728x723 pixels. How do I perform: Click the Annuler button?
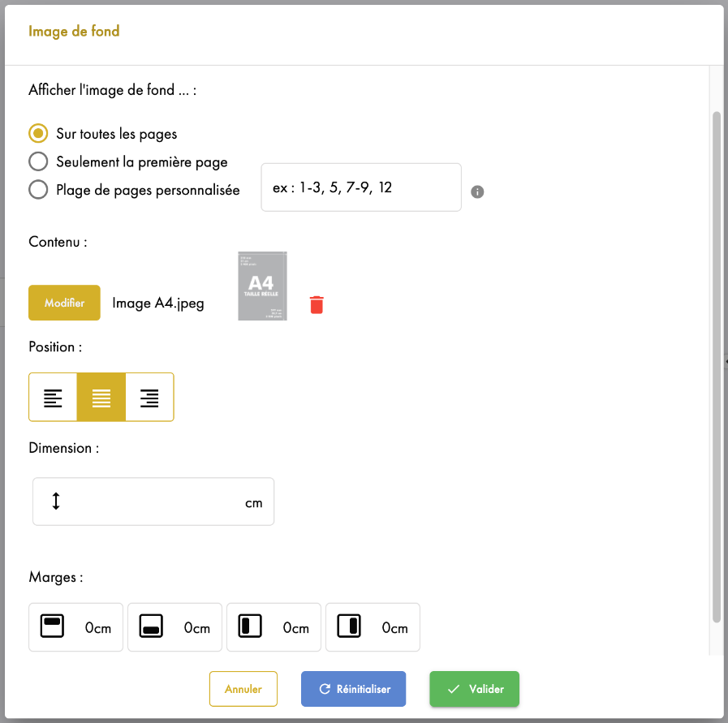point(243,689)
